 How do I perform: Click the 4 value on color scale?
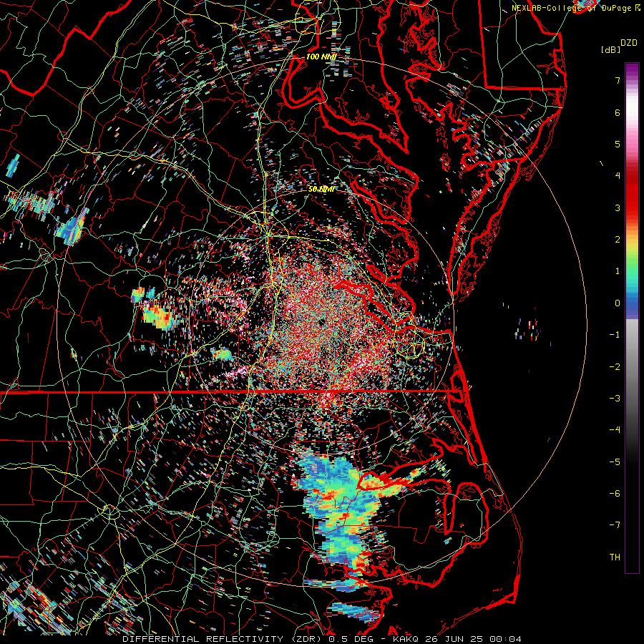(618, 176)
